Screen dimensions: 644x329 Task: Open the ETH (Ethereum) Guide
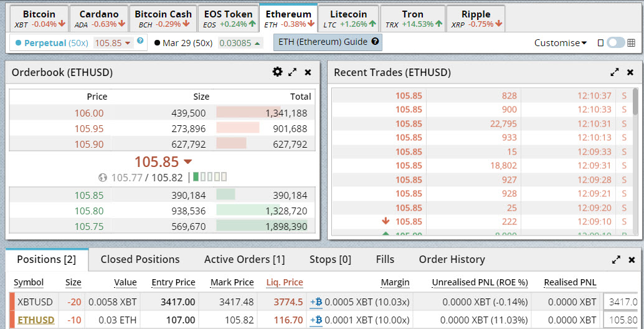pyautogui.click(x=328, y=42)
